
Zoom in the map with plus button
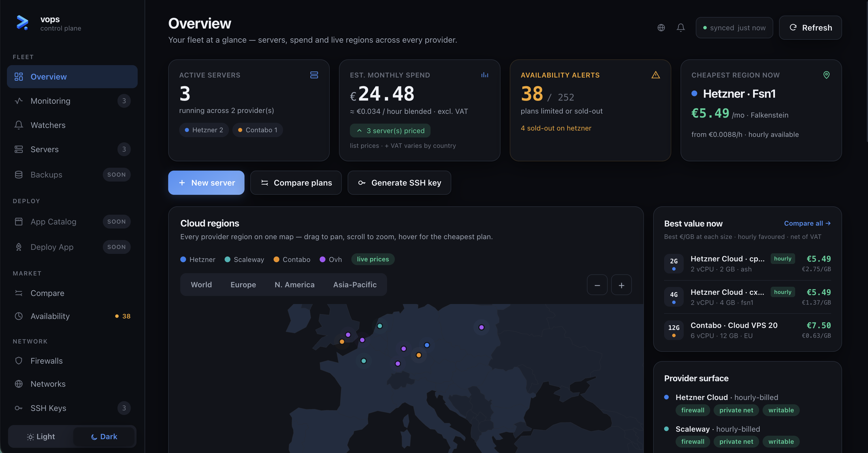pos(622,285)
